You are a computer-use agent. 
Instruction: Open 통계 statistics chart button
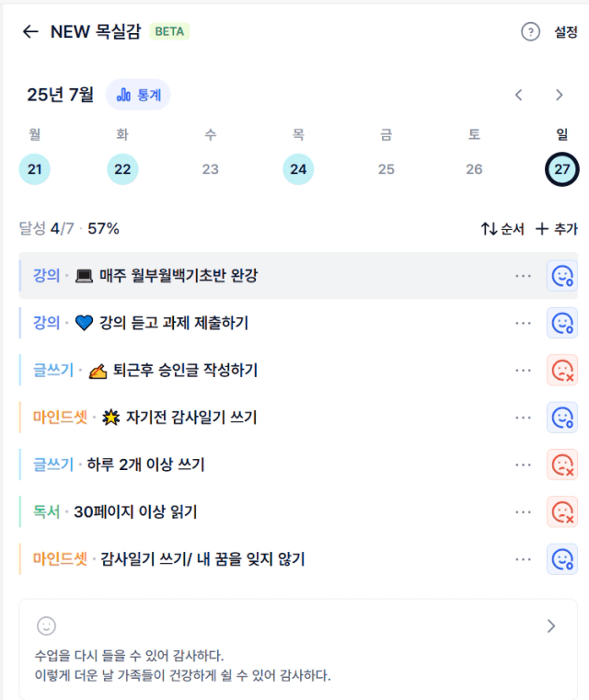point(138,95)
